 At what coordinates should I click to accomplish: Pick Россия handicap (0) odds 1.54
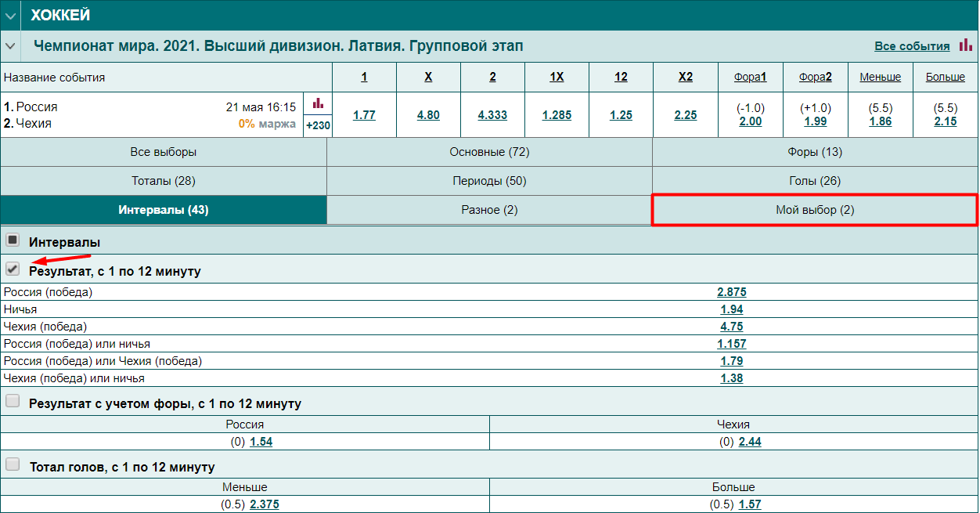pos(261,442)
